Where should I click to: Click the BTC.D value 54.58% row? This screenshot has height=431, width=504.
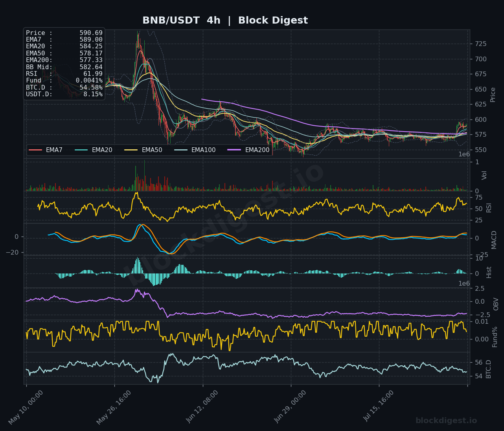pyautogui.click(x=64, y=88)
